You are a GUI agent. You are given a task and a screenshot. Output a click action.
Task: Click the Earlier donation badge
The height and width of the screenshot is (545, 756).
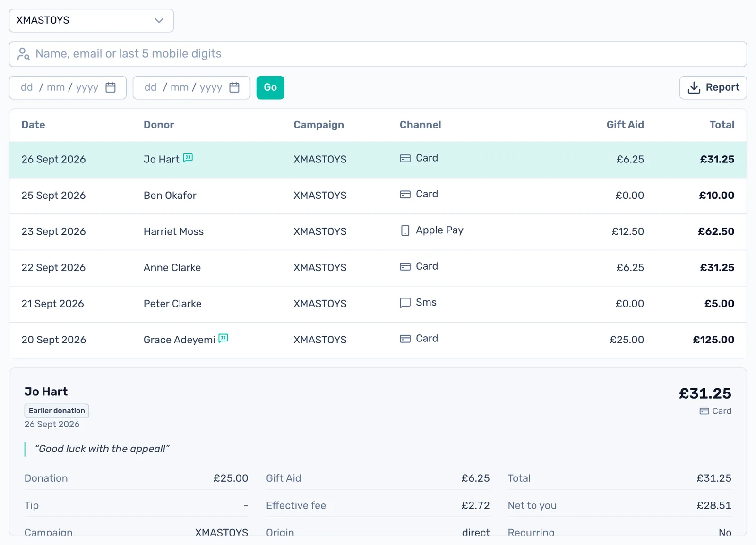coord(57,411)
